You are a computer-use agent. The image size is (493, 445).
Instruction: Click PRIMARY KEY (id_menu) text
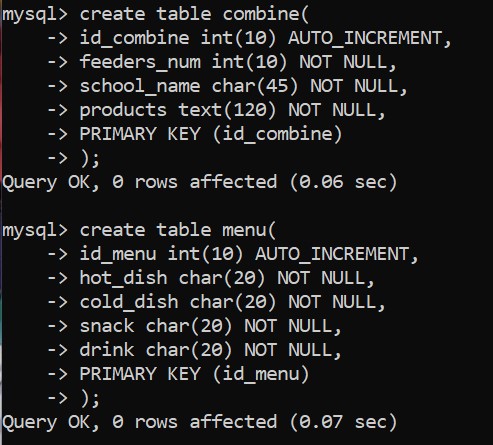(194, 374)
